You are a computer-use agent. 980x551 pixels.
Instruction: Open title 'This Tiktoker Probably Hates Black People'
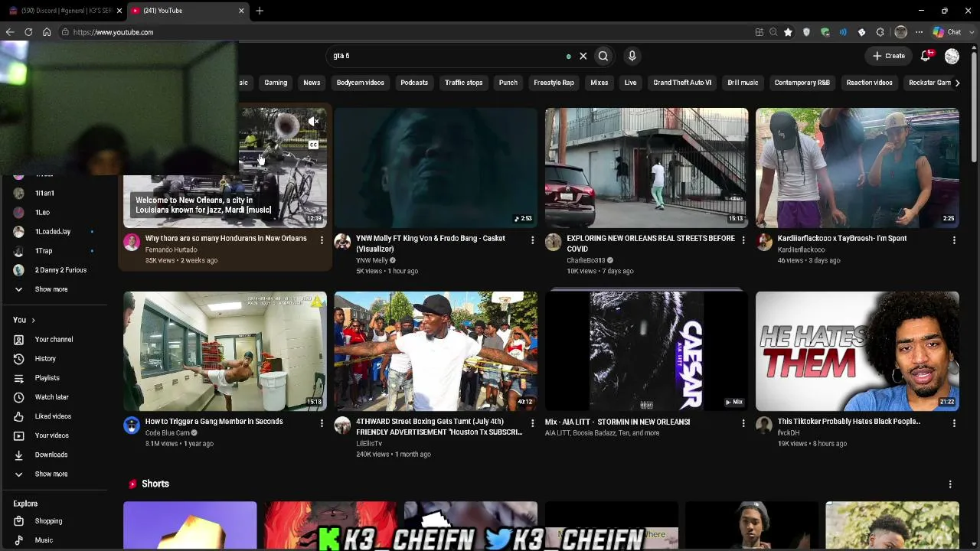[849, 422]
